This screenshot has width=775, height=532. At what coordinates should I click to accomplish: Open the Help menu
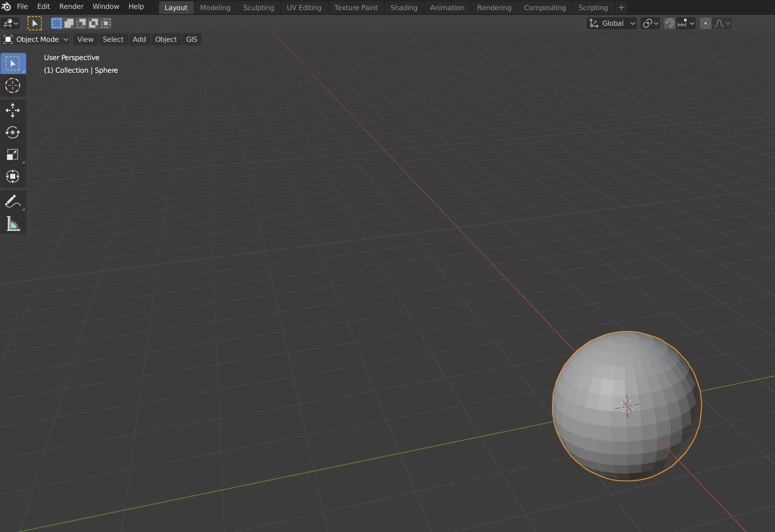[x=136, y=7]
